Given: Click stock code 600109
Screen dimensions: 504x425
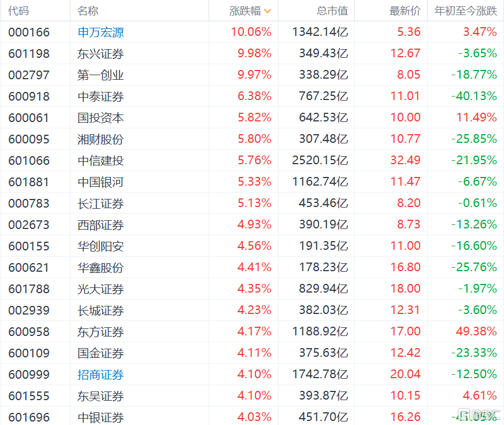Looking at the screenshot, I should (x=29, y=353).
